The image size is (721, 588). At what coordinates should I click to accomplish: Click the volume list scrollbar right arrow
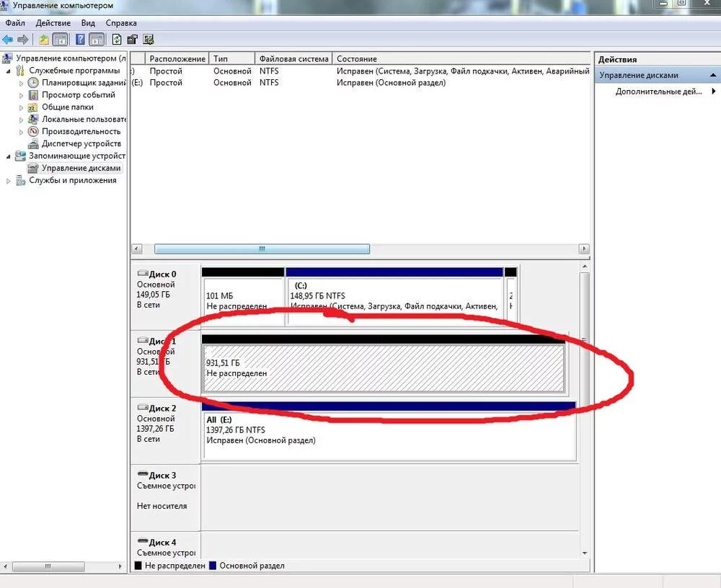click(584, 249)
